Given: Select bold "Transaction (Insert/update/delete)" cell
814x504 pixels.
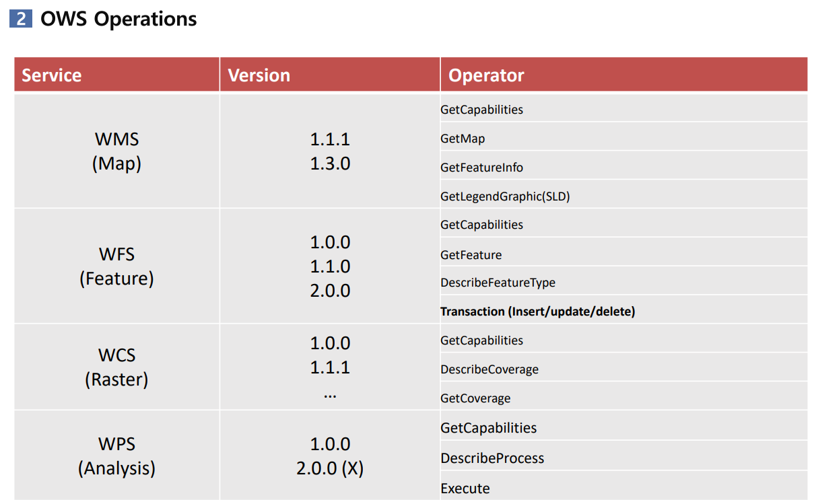Looking at the screenshot, I should pyautogui.click(x=624, y=310).
